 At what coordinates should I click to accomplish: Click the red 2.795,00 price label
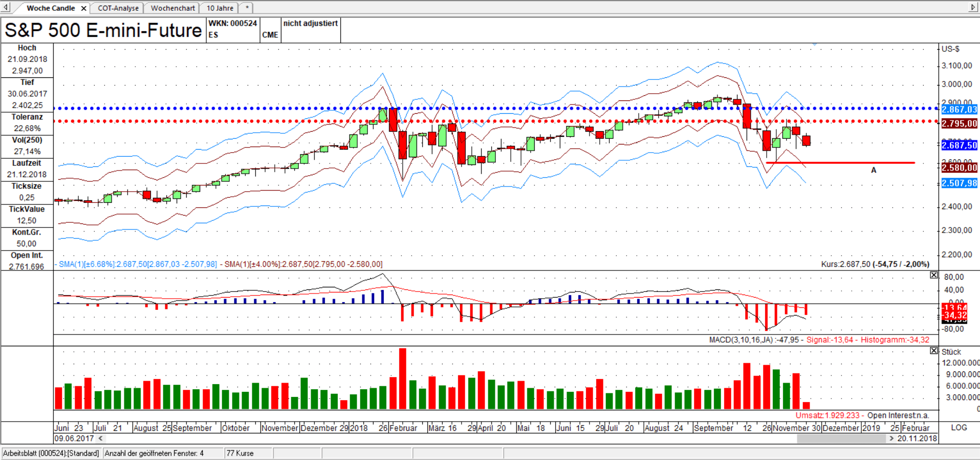coord(960,123)
